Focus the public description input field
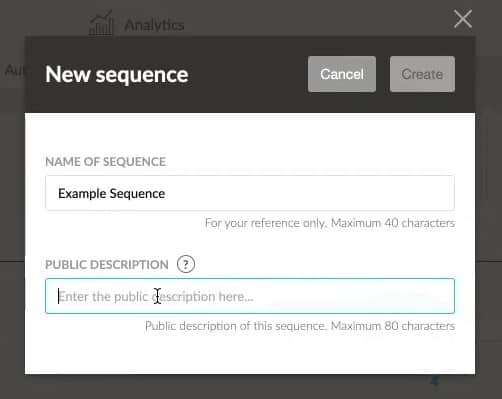502x399 pixels. pos(250,296)
